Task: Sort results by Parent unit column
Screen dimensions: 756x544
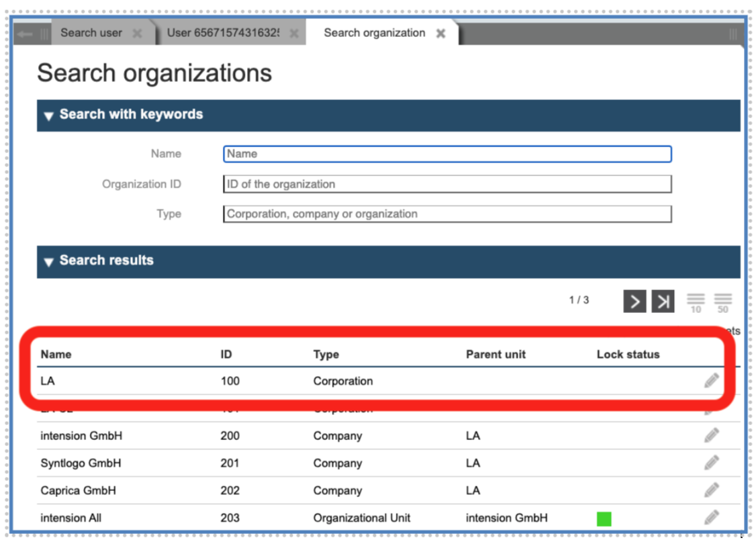Action: [495, 354]
